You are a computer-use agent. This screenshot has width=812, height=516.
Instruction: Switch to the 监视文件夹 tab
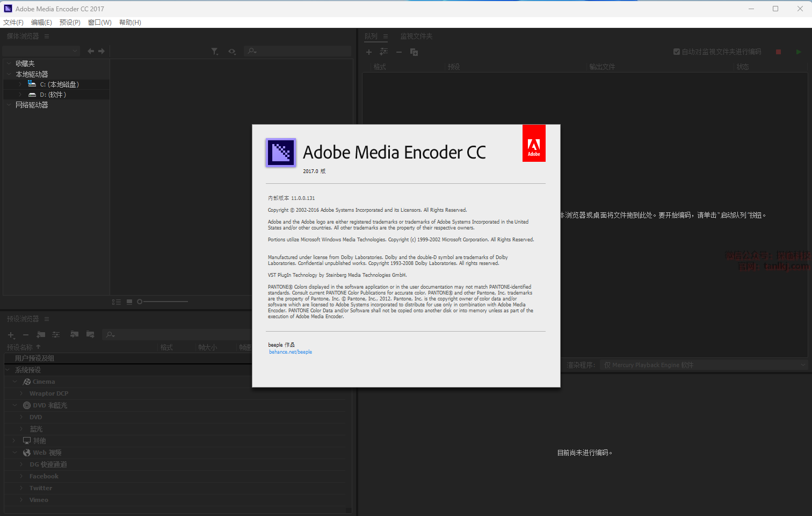pyautogui.click(x=416, y=37)
